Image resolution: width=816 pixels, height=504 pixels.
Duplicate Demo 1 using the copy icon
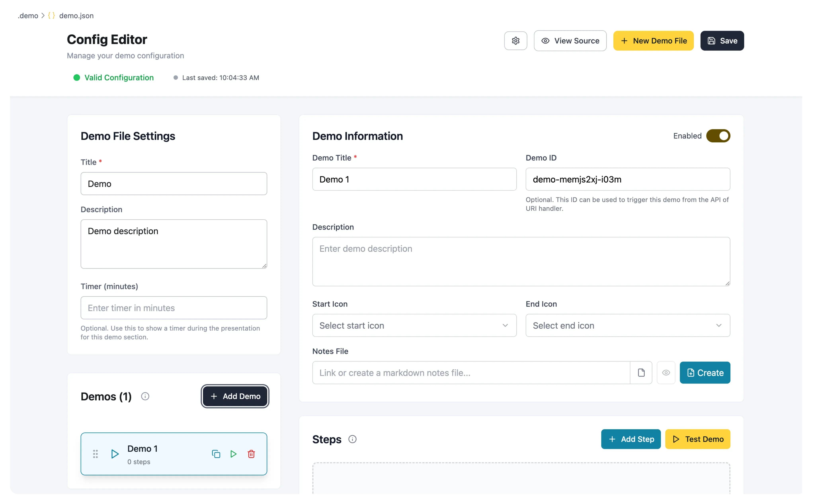pyautogui.click(x=216, y=454)
